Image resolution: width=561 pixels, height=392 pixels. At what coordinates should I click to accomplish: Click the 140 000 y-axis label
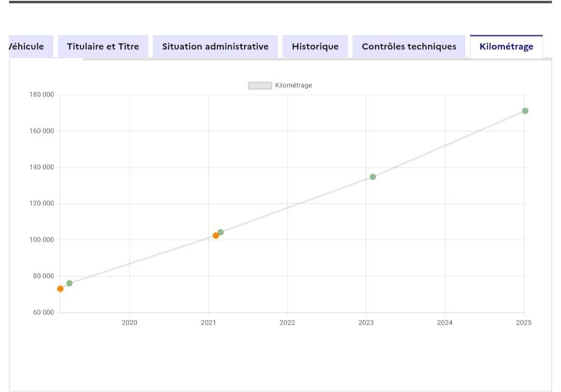[42, 167]
